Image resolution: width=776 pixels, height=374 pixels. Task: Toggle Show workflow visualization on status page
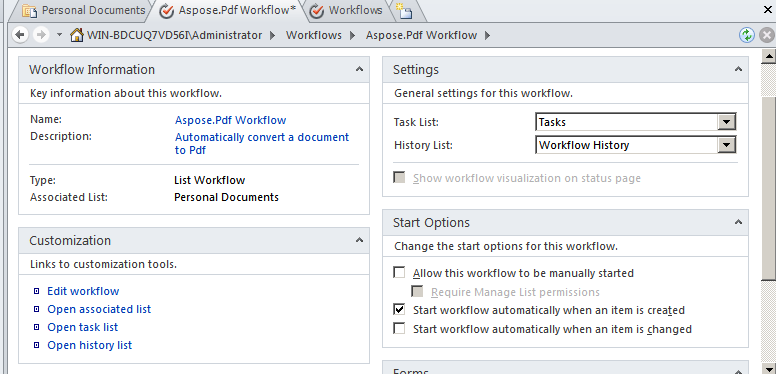399,178
